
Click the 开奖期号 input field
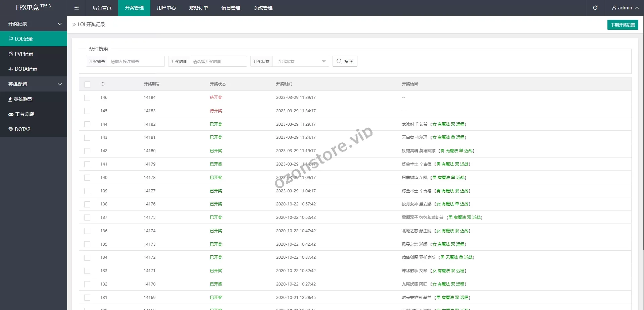(136, 62)
